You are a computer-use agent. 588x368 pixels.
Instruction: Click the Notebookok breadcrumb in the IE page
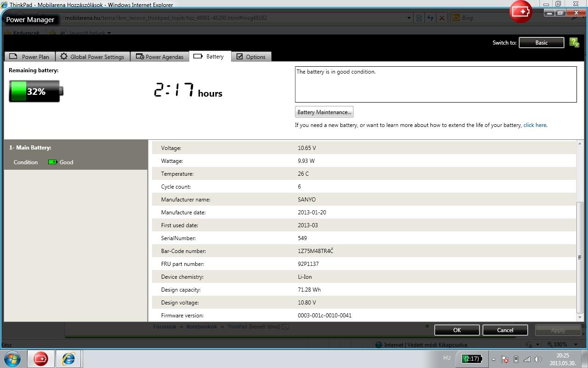[202, 327]
